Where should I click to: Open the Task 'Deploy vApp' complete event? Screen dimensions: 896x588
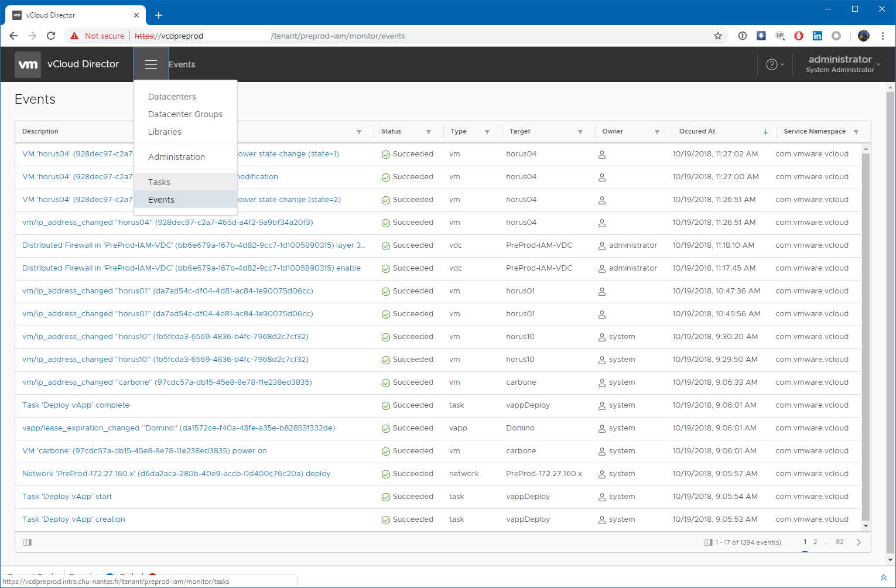[x=76, y=405]
